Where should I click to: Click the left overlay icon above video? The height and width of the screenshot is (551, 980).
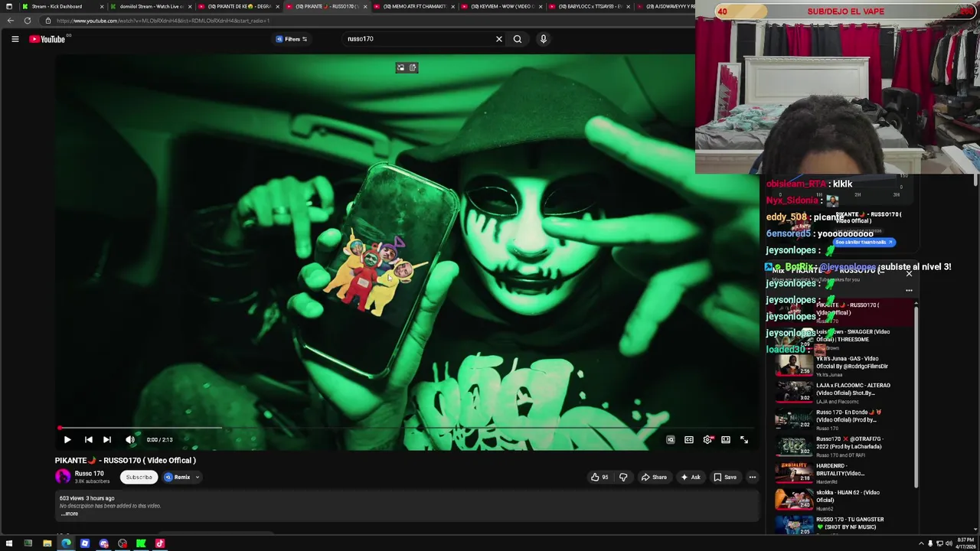(x=400, y=68)
